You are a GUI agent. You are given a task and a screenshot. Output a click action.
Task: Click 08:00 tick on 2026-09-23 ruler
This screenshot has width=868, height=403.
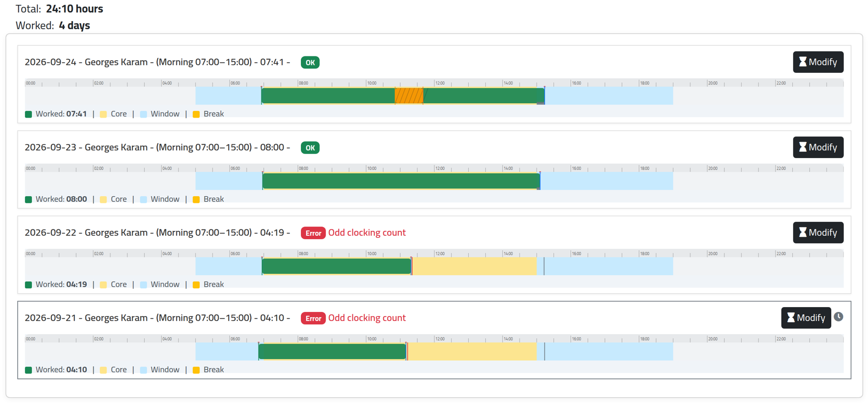tap(302, 169)
